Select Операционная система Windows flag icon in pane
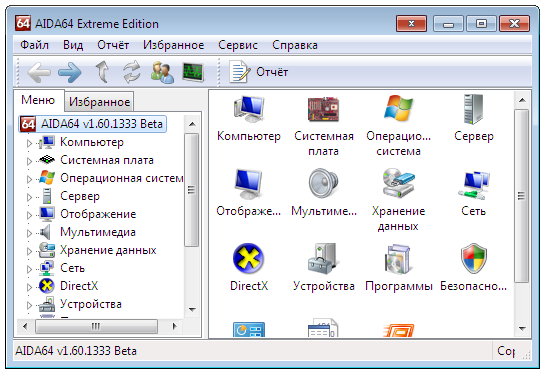Viewport: 545px width, 374px height. (x=398, y=108)
